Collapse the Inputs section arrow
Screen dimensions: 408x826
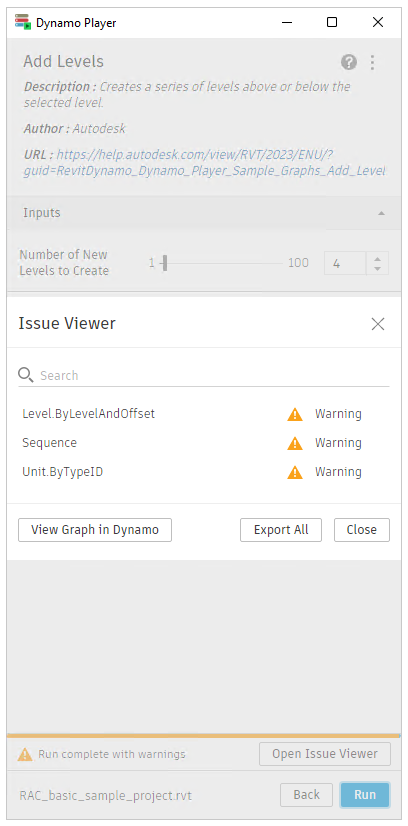(381, 213)
